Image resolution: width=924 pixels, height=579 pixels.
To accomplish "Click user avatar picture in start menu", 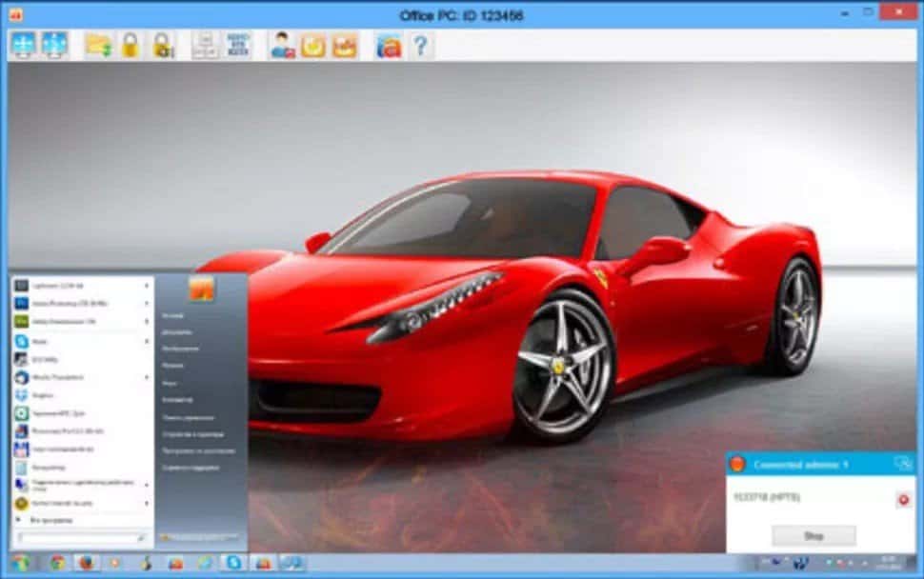I will coord(201,289).
